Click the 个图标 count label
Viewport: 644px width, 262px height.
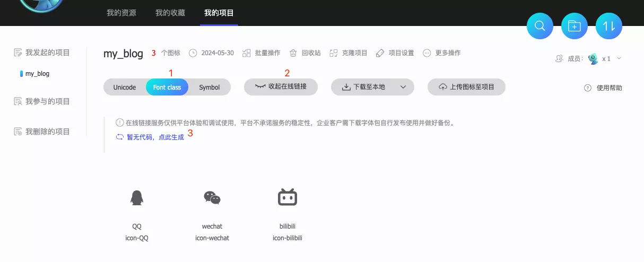tap(170, 53)
